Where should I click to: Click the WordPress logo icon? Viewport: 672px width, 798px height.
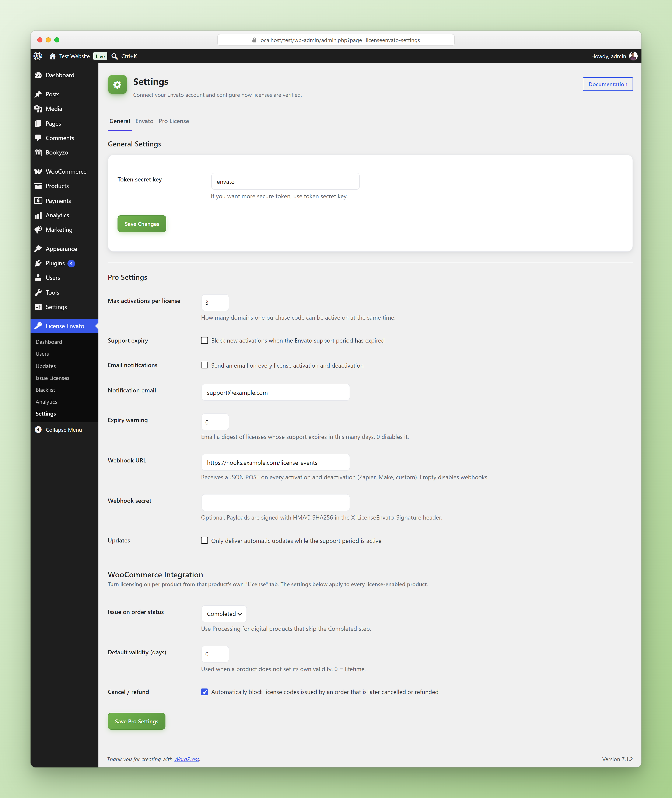[38, 56]
